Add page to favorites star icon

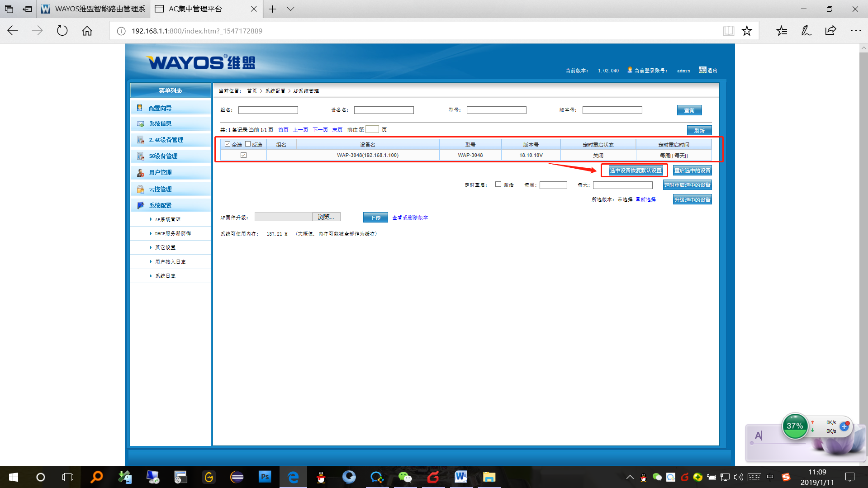coord(747,31)
